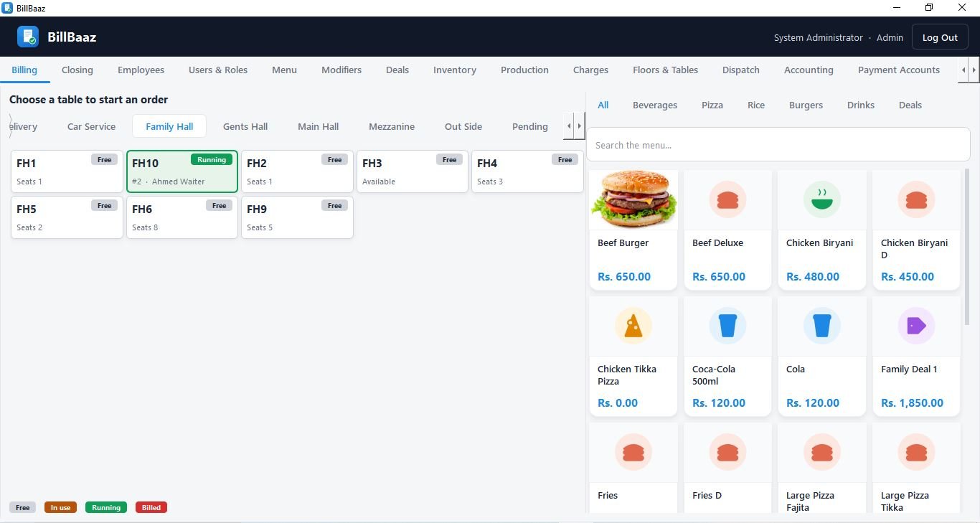Click the System Administrator · Admin label
Screen dimensions: 980x523
(838, 37)
